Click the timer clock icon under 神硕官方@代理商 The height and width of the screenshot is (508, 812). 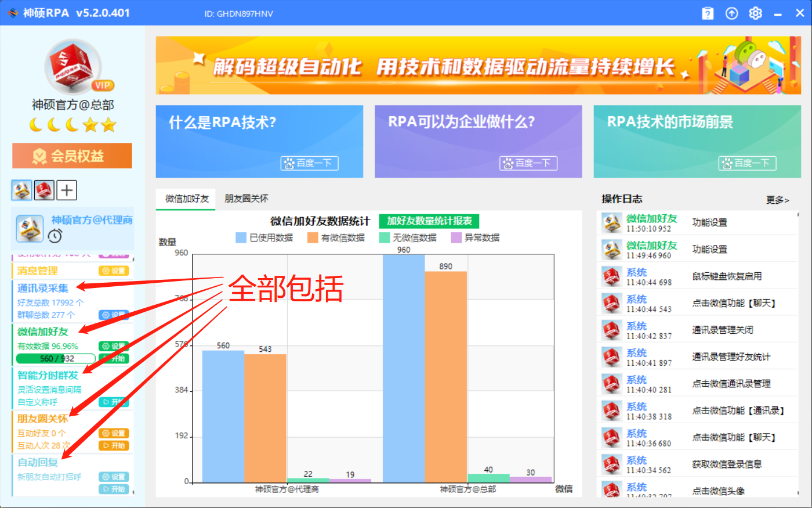pyautogui.click(x=55, y=236)
